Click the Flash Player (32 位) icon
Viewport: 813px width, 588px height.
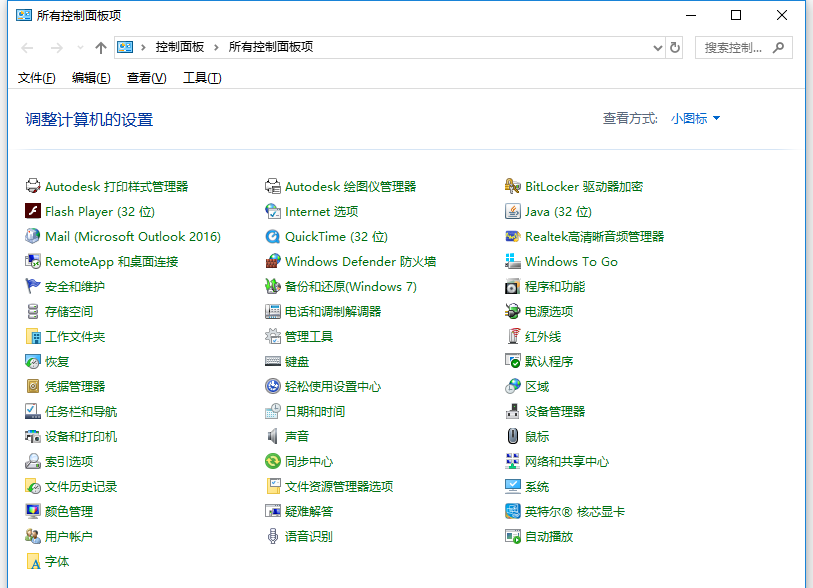(33, 211)
